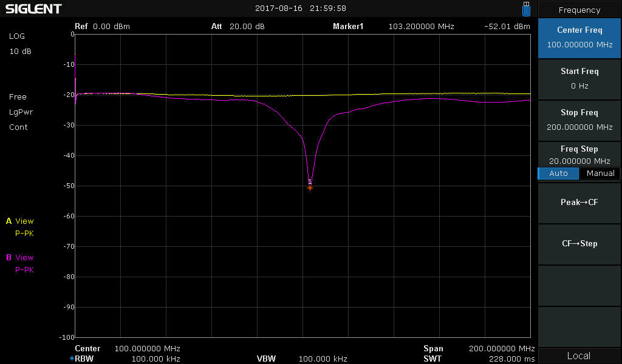This screenshot has height=364, width=622.
Task: Click the magenta trace B label
Action: pyautogui.click(x=19, y=258)
